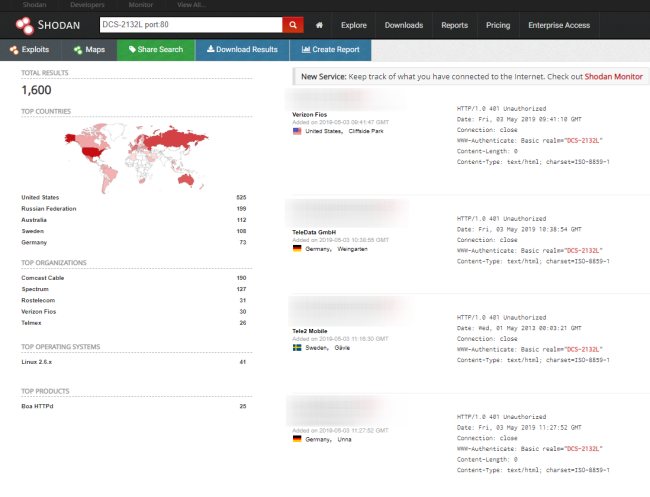Click the Exploits icon
This screenshot has width=650, height=497.
pos(14,50)
